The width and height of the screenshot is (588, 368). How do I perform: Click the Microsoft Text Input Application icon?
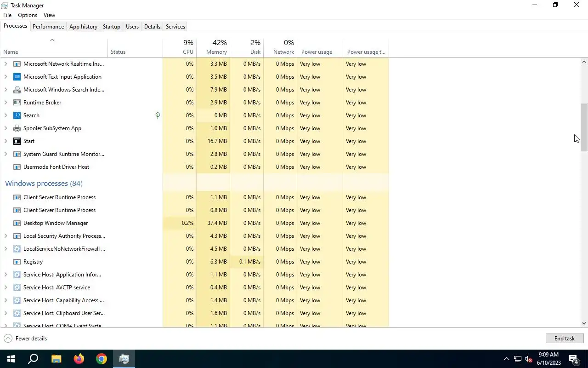click(x=17, y=77)
